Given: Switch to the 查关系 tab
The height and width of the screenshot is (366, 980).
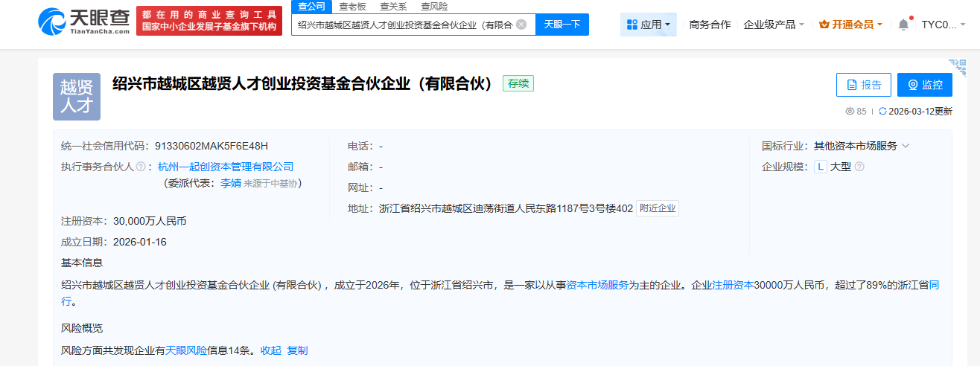Looking at the screenshot, I should pos(393,6).
